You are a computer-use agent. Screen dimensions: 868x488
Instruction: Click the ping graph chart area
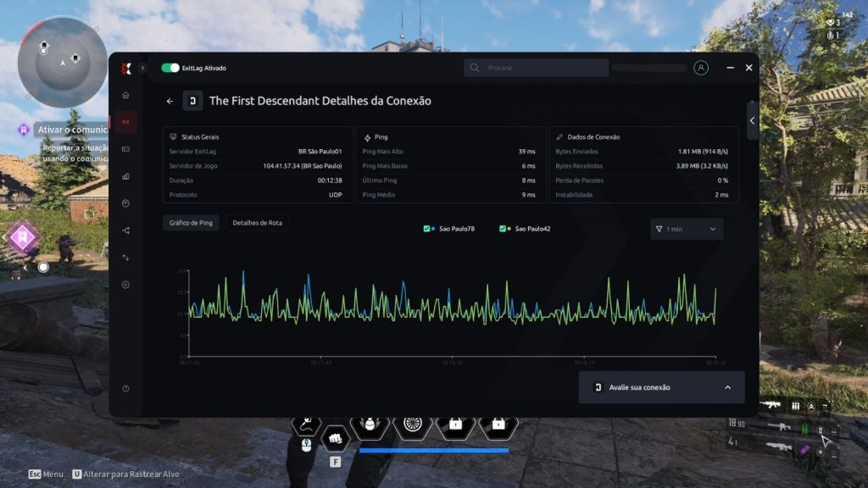pyautogui.click(x=453, y=313)
